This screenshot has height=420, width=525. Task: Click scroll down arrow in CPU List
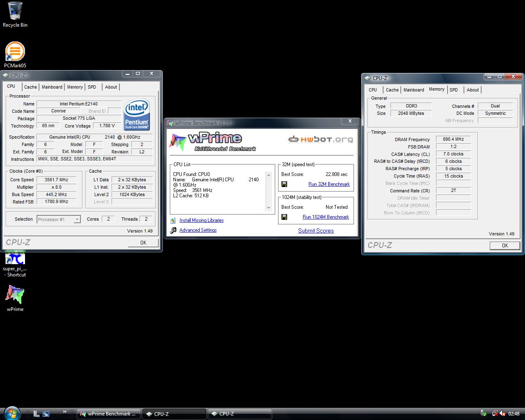click(269, 208)
